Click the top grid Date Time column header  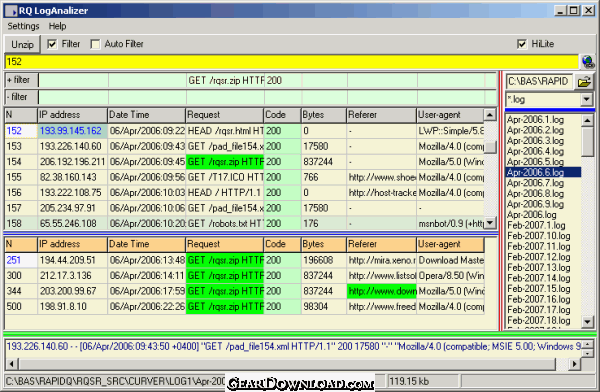147,115
